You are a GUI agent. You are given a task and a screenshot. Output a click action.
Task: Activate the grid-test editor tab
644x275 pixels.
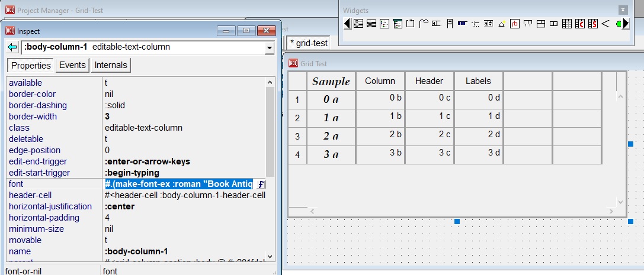(x=309, y=43)
